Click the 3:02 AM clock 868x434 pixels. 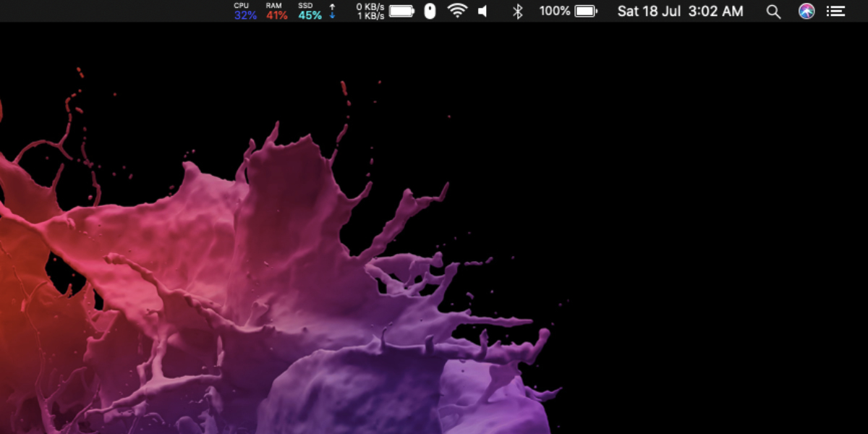point(715,11)
